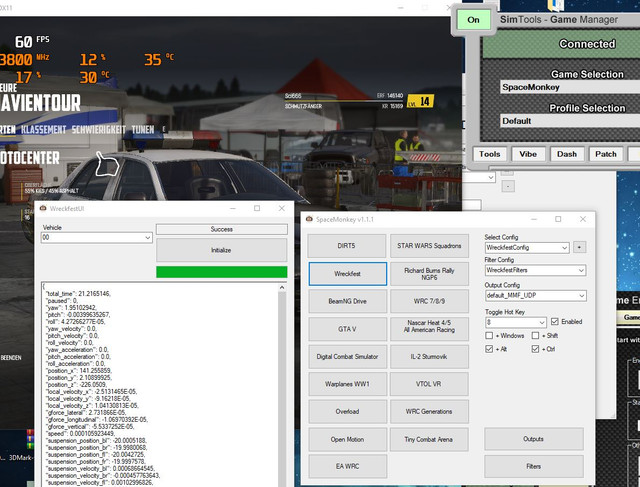Image resolution: width=640 pixels, height=487 pixels.
Task: Click the Outputs button in SpaceMonkey
Action: 533,439
